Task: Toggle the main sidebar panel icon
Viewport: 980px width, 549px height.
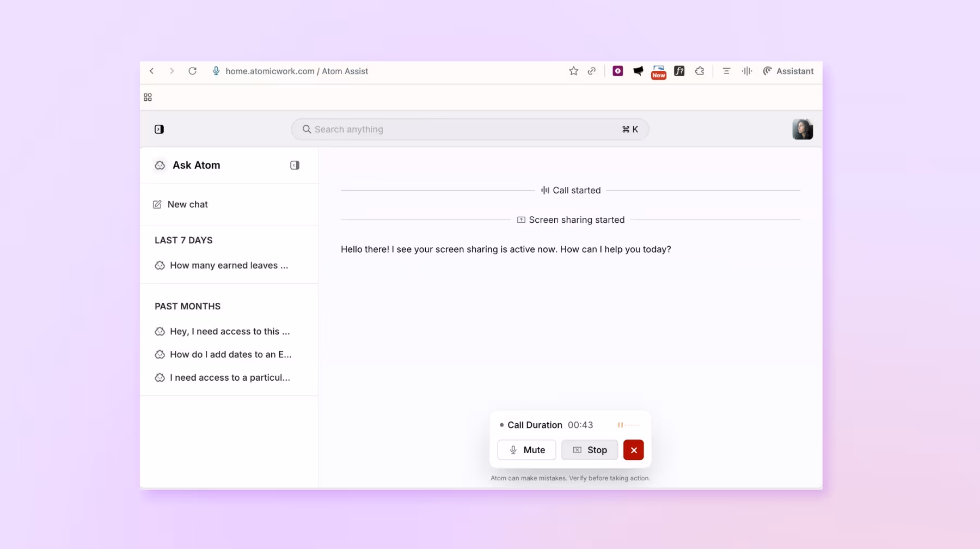Action: pos(159,129)
